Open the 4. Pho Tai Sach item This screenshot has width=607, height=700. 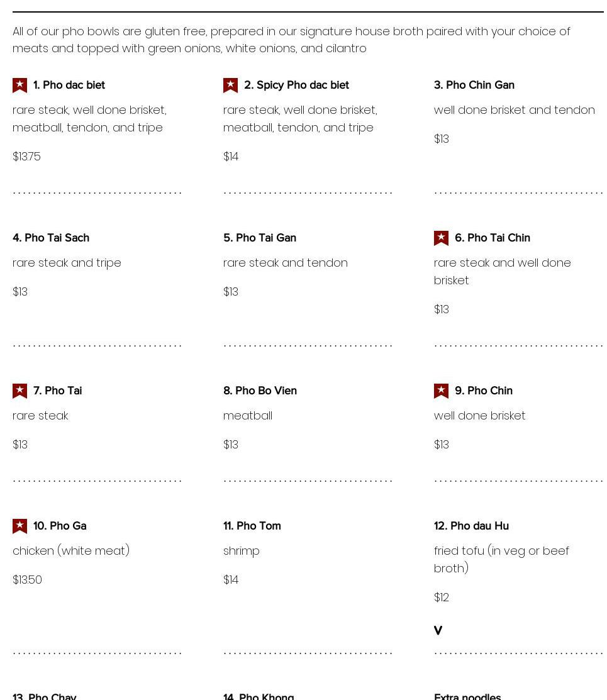tap(51, 238)
